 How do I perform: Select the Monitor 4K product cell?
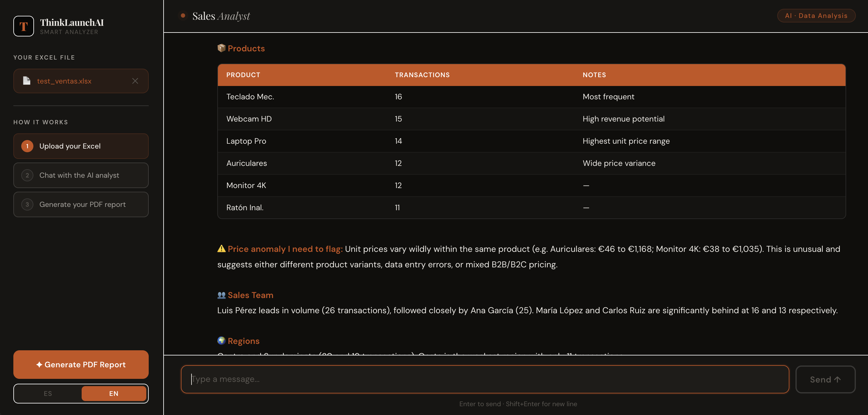[246, 185]
